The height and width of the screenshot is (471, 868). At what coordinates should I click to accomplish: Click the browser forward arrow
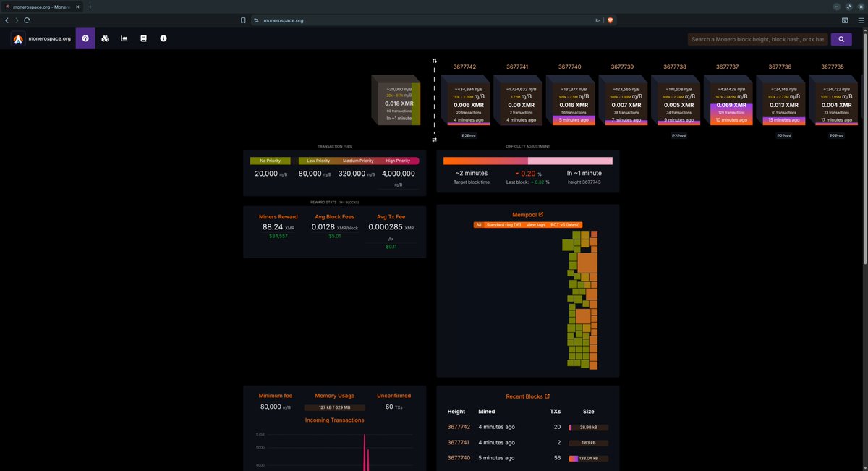(17, 20)
